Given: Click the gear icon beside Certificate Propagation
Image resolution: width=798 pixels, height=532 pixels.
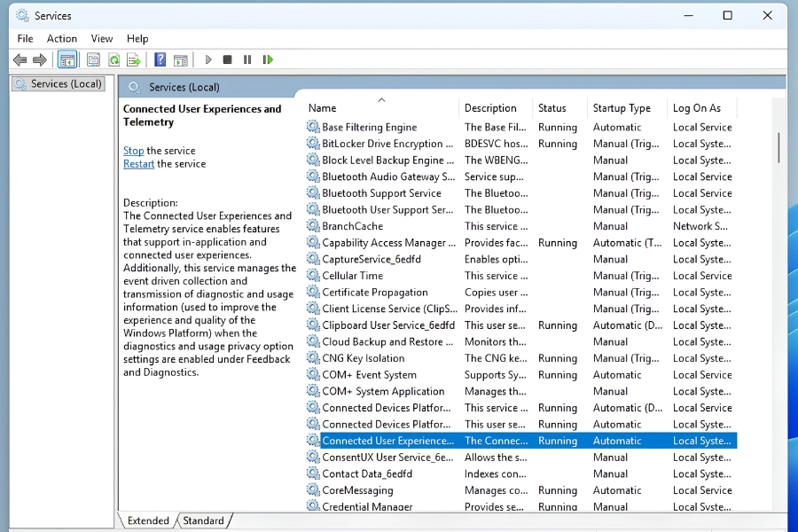Looking at the screenshot, I should pos(313,292).
